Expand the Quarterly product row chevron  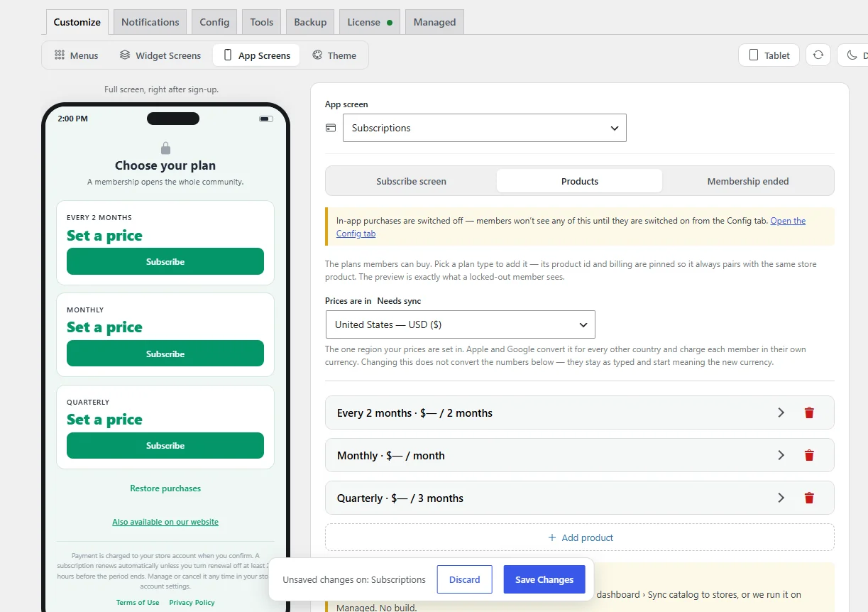[781, 498]
